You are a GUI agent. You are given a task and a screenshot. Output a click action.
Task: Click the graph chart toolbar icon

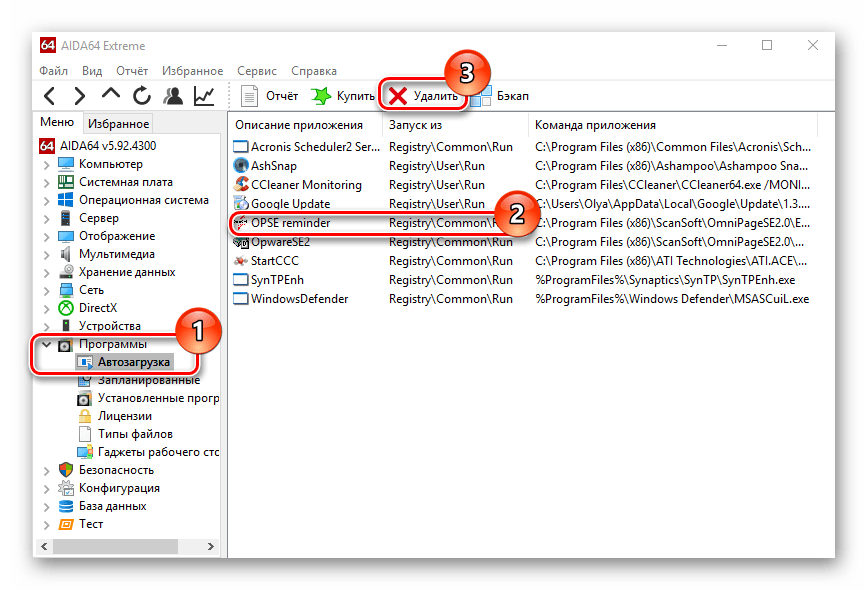point(204,96)
